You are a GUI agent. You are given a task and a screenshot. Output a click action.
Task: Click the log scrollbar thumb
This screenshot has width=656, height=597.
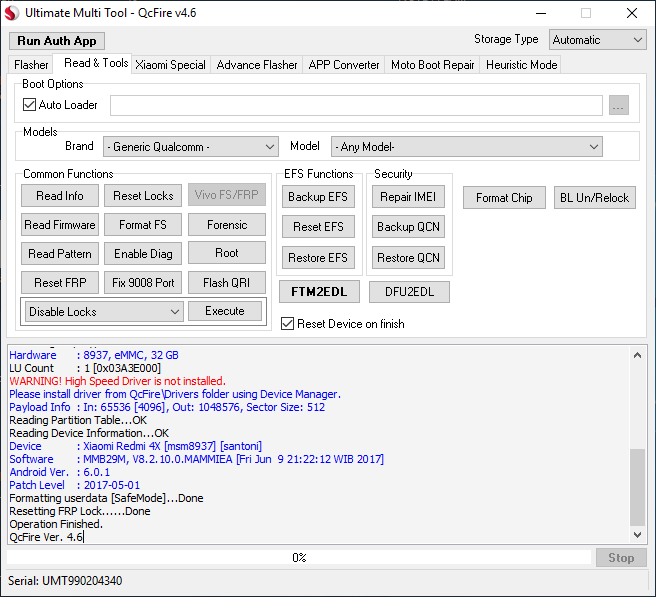637,487
